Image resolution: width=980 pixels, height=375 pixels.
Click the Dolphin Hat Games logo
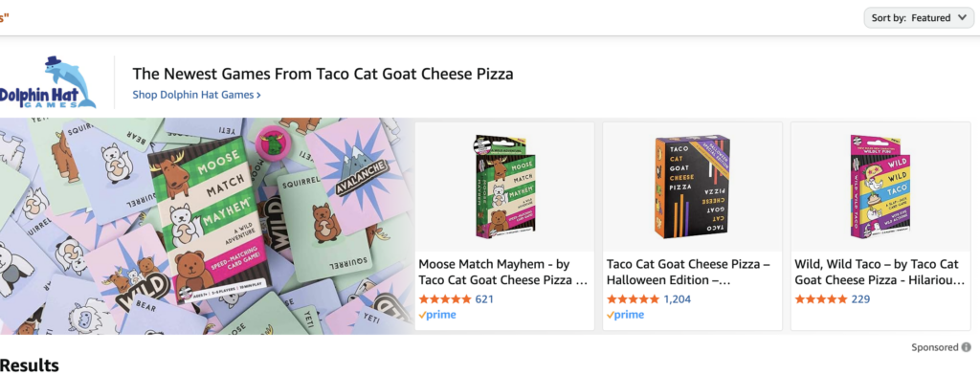(x=49, y=82)
